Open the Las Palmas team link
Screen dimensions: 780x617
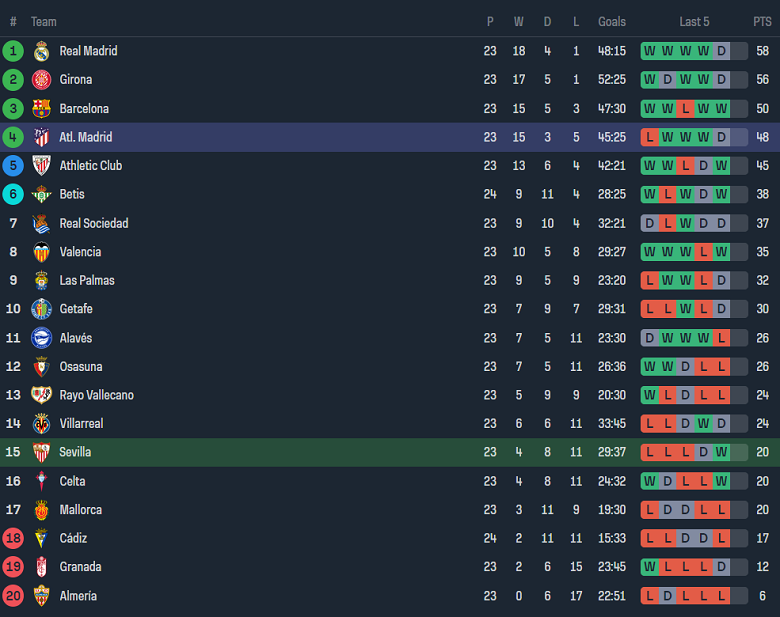pos(85,280)
